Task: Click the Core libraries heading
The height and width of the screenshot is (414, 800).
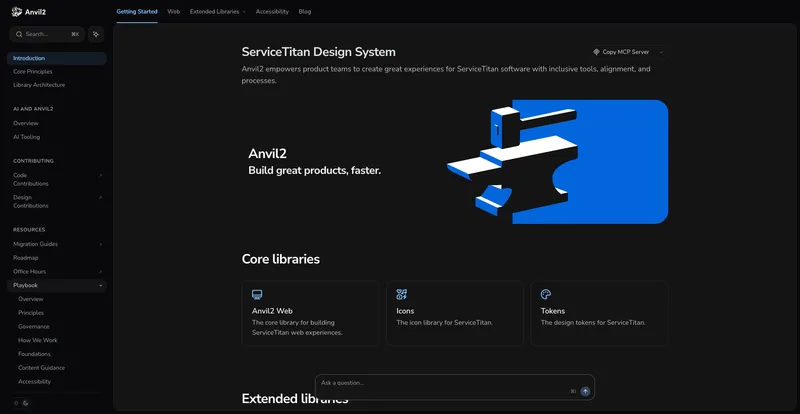Action: [281, 259]
